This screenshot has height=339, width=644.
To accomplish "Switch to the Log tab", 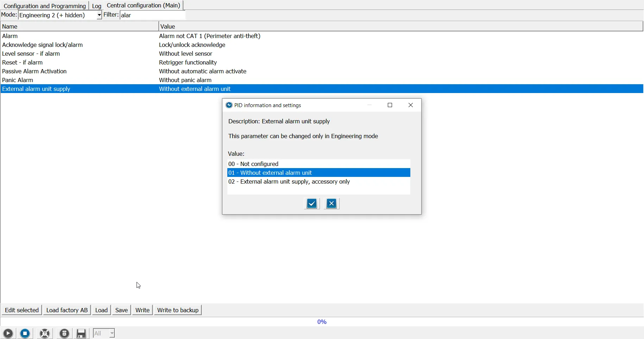I will click(96, 6).
